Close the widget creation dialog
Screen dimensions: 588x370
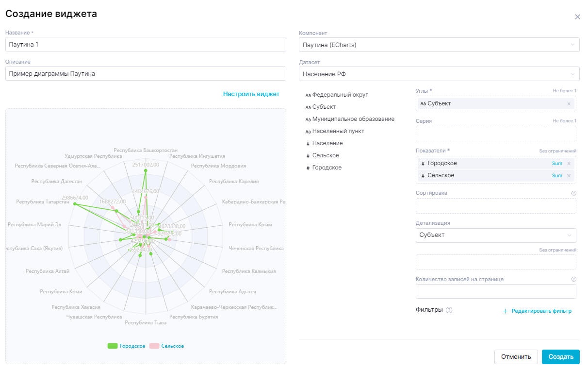[x=577, y=17]
